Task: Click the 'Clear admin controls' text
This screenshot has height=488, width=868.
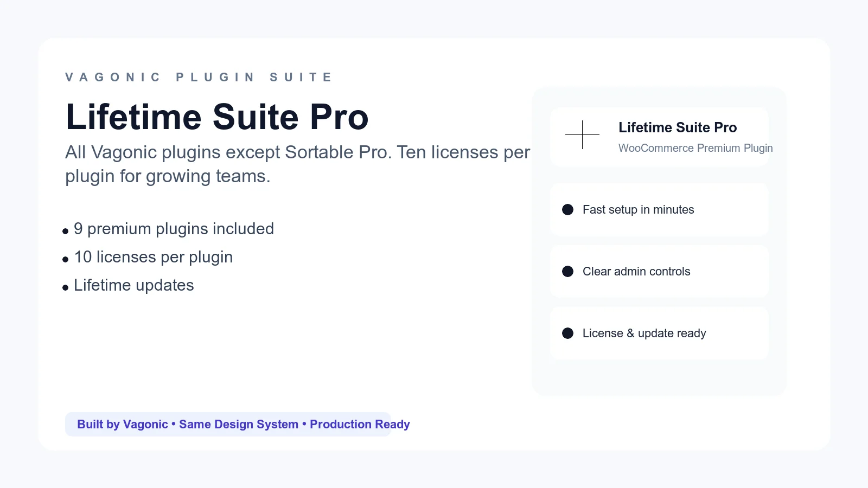Action: [x=636, y=272]
